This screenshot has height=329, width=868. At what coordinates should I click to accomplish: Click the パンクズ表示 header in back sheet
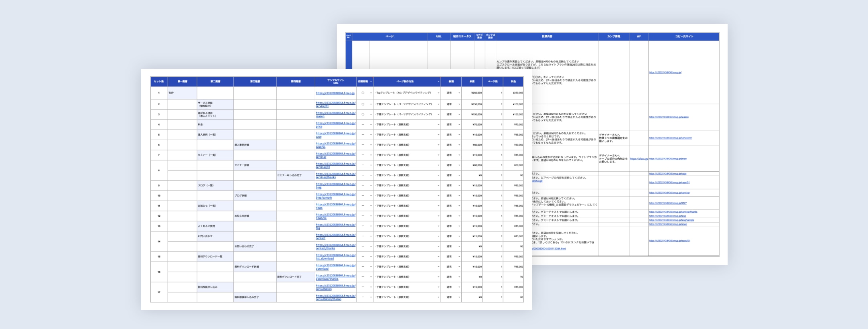tap(490, 37)
